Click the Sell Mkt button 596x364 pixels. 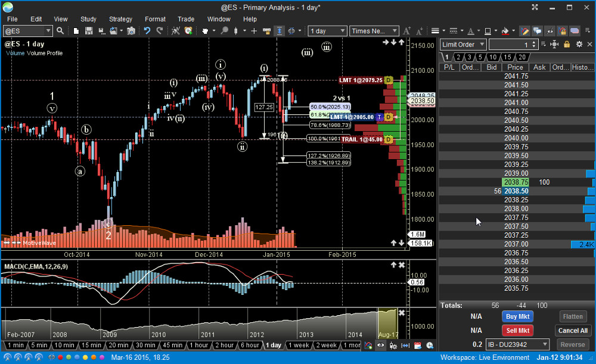point(517,331)
